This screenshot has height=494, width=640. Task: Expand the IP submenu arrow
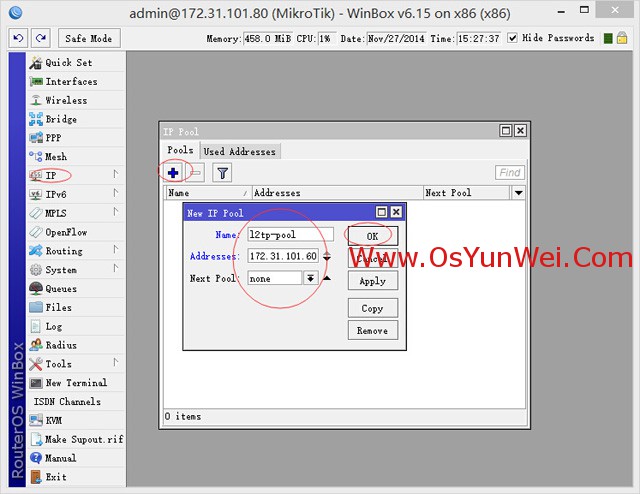(x=116, y=174)
